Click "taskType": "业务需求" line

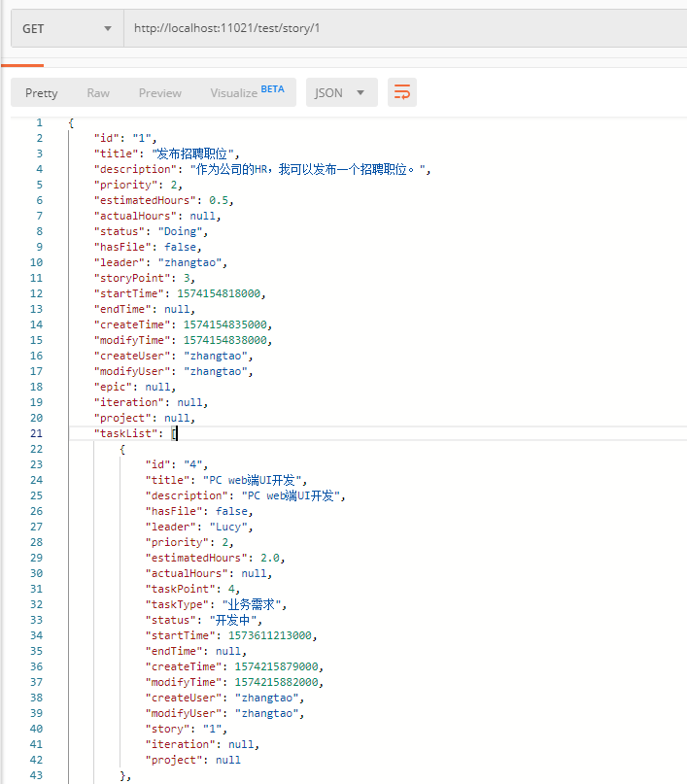click(216, 604)
